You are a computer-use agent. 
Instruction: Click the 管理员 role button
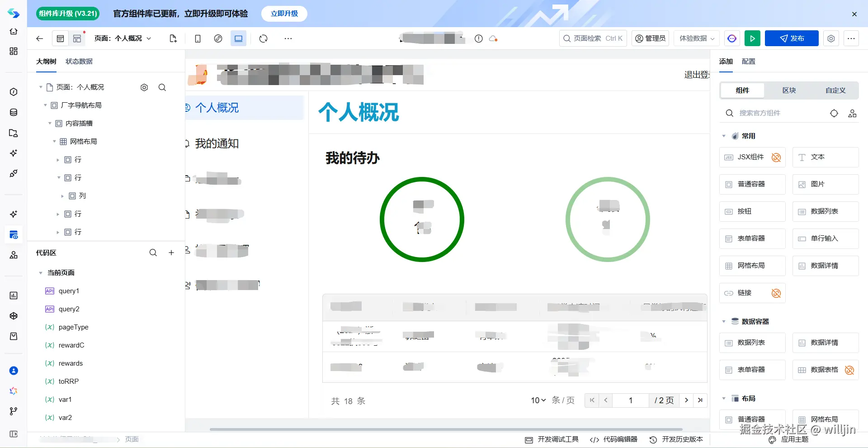(650, 38)
